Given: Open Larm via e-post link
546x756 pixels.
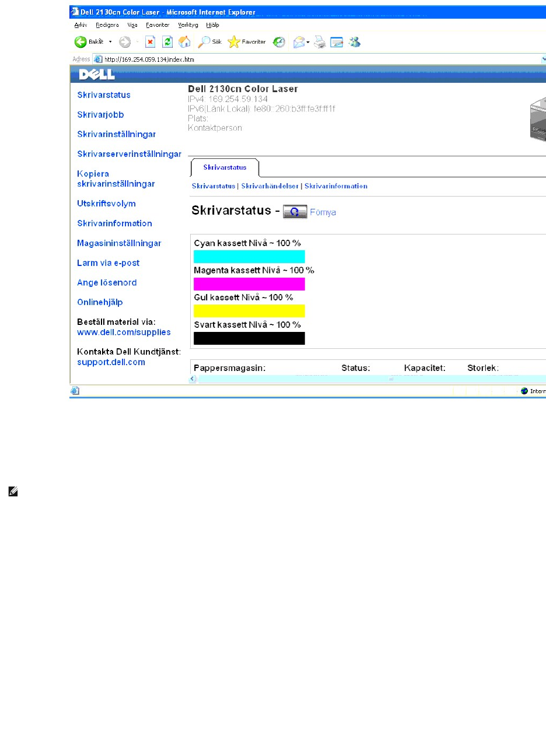Looking at the screenshot, I should point(108,263).
